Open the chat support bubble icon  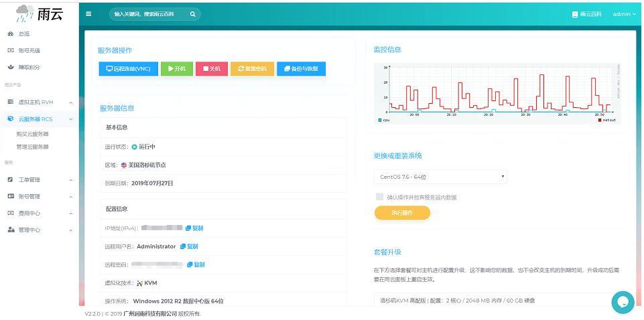click(x=623, y=302)
